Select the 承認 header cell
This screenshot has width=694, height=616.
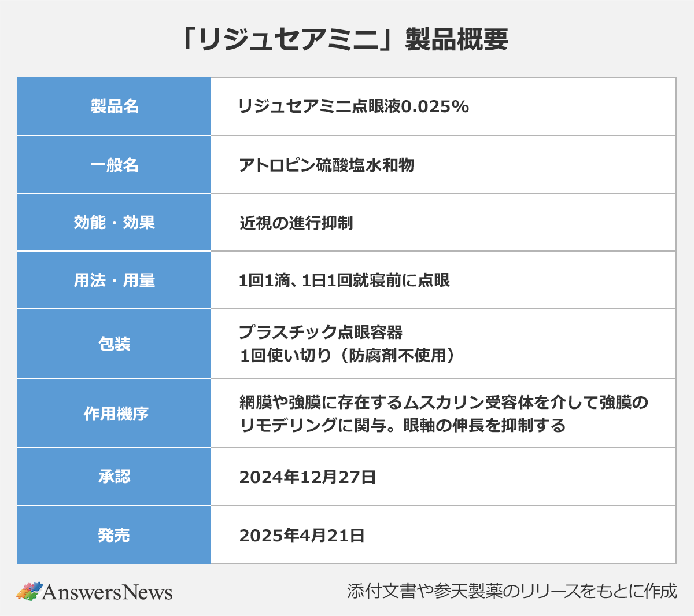(x=114, y=477)
